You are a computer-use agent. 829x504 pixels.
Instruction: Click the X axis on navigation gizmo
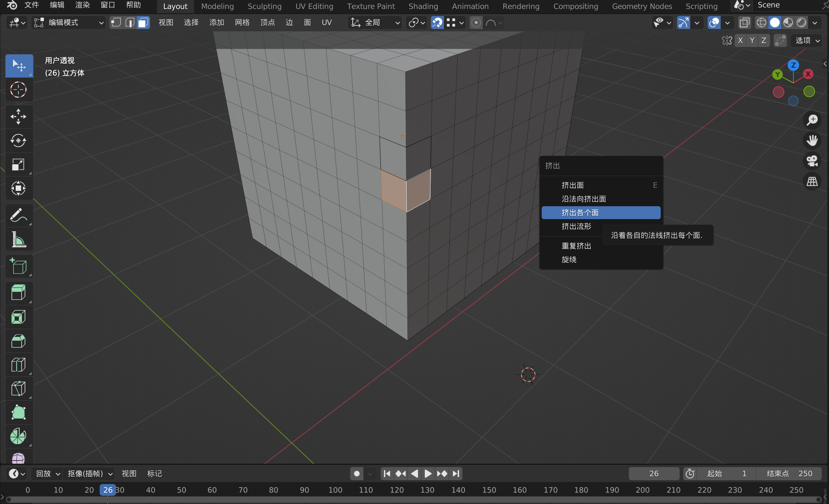[x=808, y=74]
